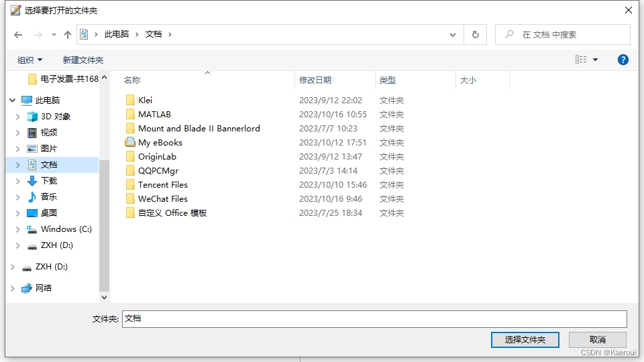Close the dialog with X button
The height and width of the screenshot is (362, 644).
click(x=629, y=10)
